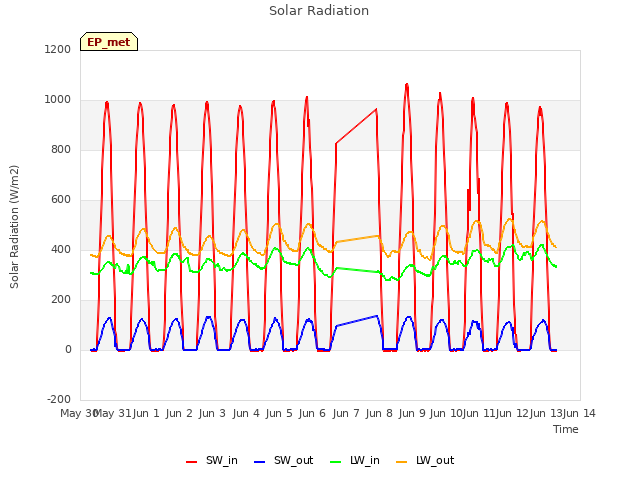Click the -200 y-axis tick label

59,399
